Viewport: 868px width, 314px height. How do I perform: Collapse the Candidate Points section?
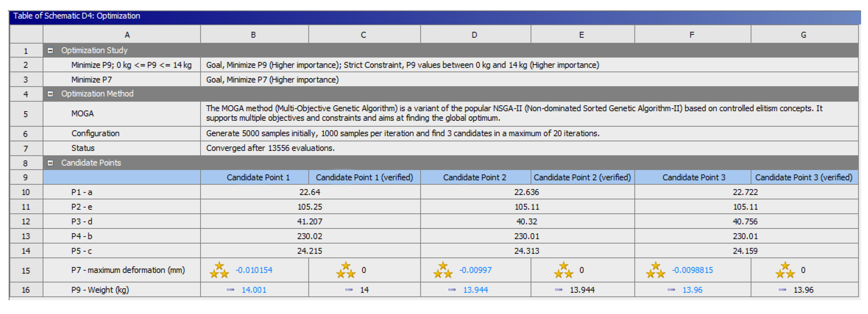(50, 163)
